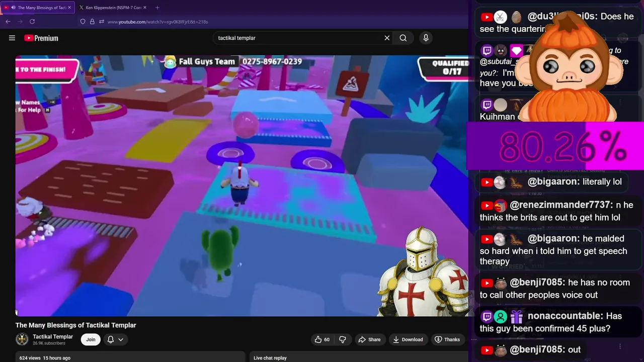Expand the '624 views' description box
Viewport: 644px width, 362px height.
point(131,357)
